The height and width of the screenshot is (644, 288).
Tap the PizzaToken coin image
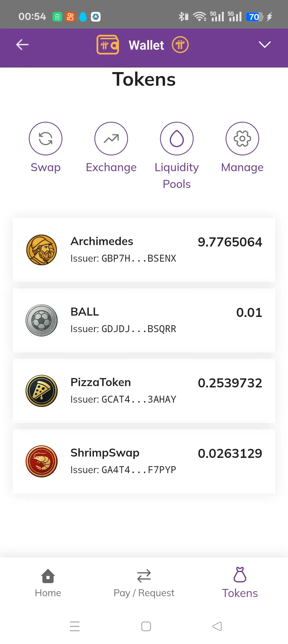pos(42,391)
